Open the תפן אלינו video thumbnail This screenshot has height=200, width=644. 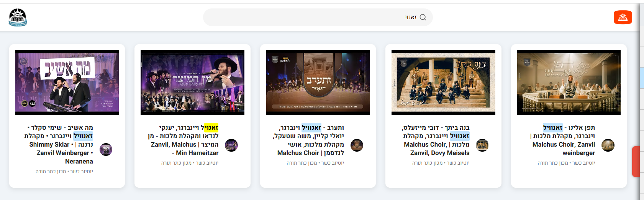click(569, 83)
